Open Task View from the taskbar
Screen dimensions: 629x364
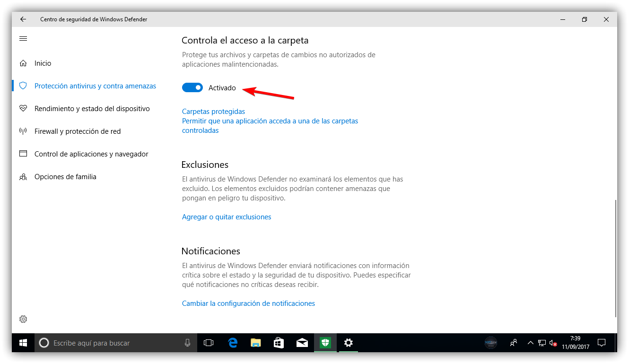click(209, 343)
